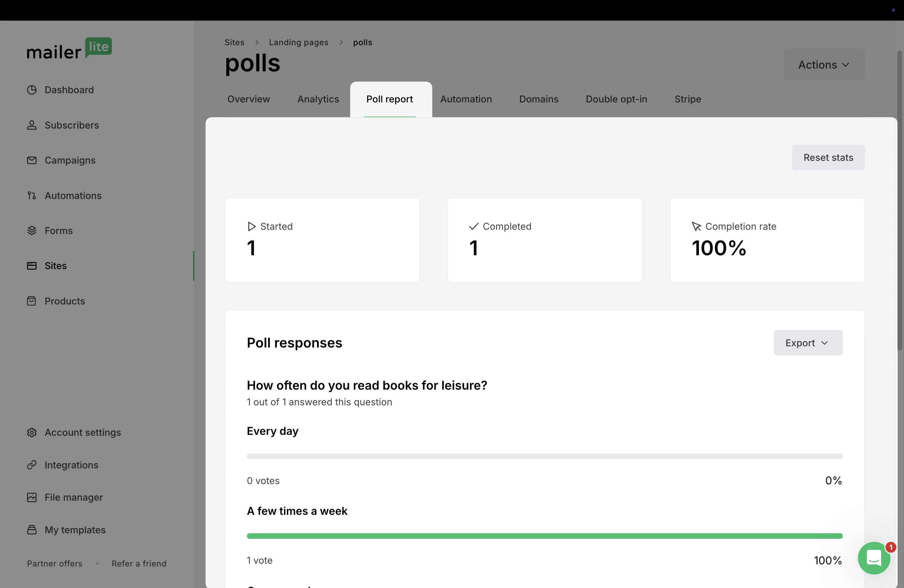Screen dimensions: 904x588
Task: Open the Export dropdown menu
Action: (x=808, y=343)
